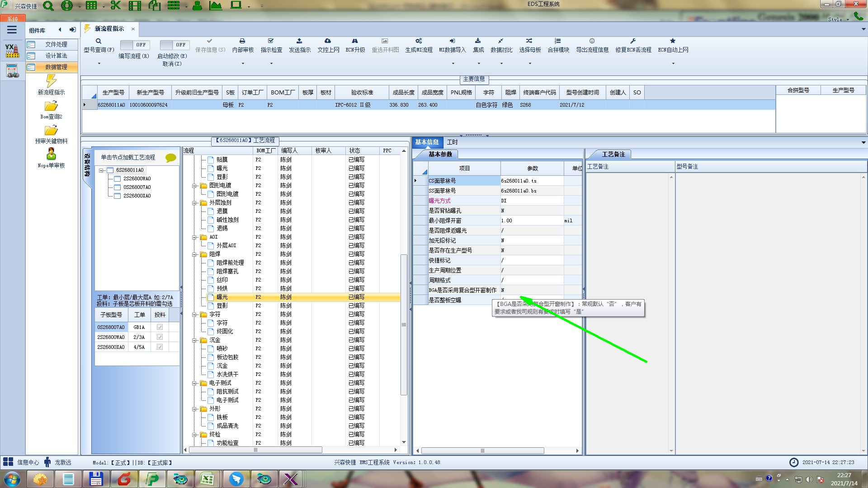
Task: Click 生成MI流程 gears tool
Action: (x=419, y=46)
